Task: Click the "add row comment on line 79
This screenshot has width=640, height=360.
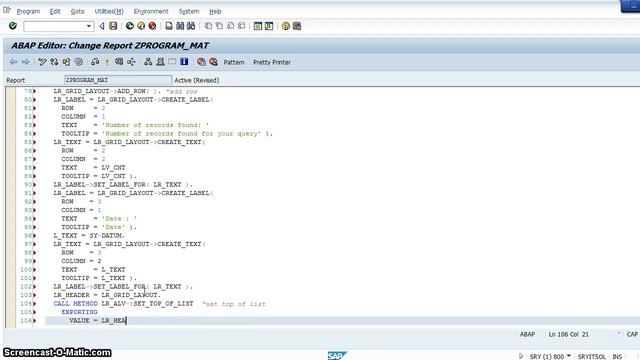Action: coord(182,91)
